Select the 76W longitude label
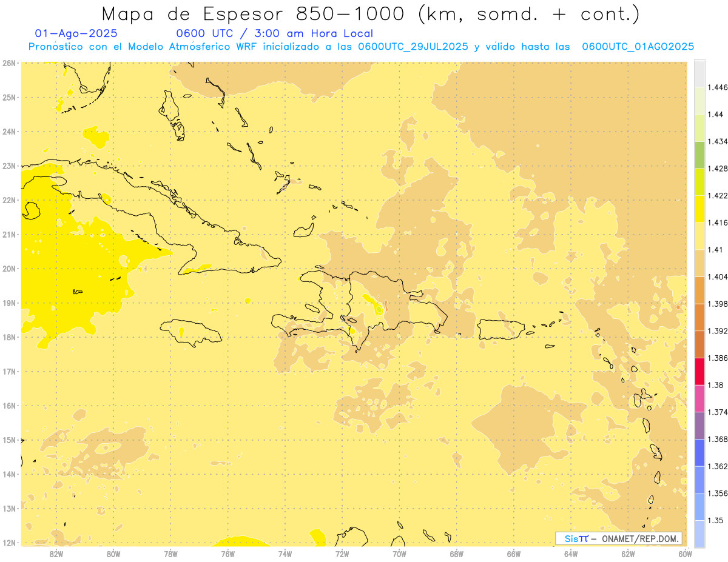 point(227,554)
